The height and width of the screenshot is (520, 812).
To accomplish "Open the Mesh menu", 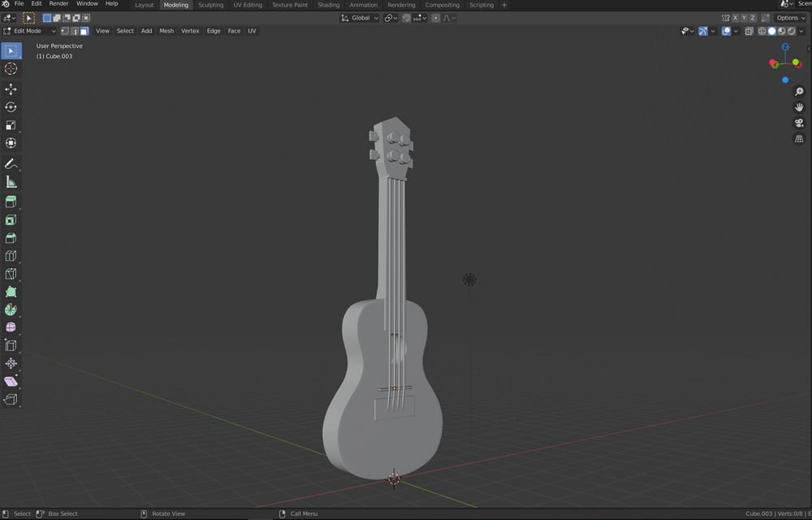I will pos(166,31).
